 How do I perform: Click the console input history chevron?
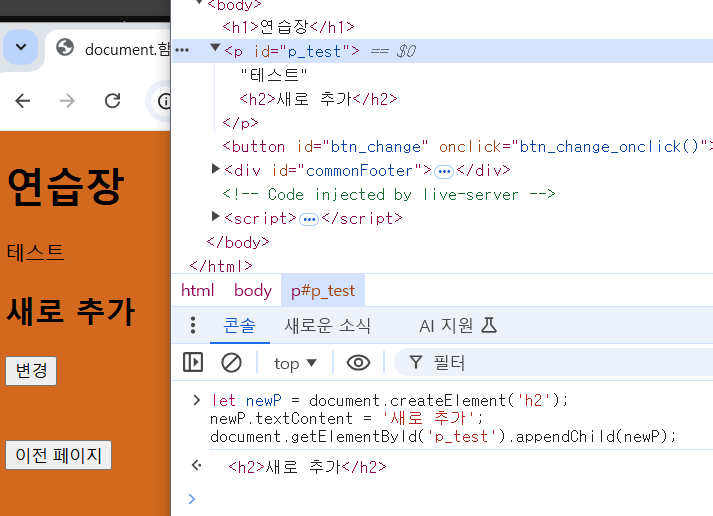pos(196,400)
